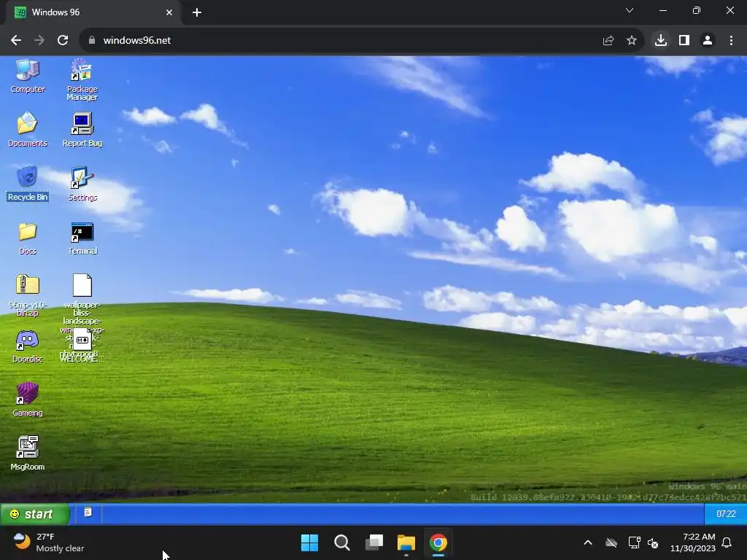Open Package Manager shortcut
Screen dimensions: 747x560
[x=82, y=79]
